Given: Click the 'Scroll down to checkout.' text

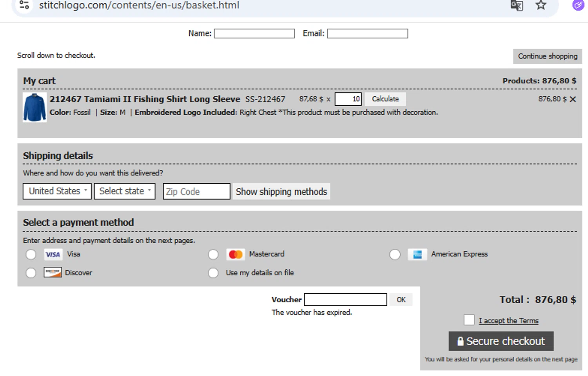Looking at the screenshot, I should (x=56, y=56).
